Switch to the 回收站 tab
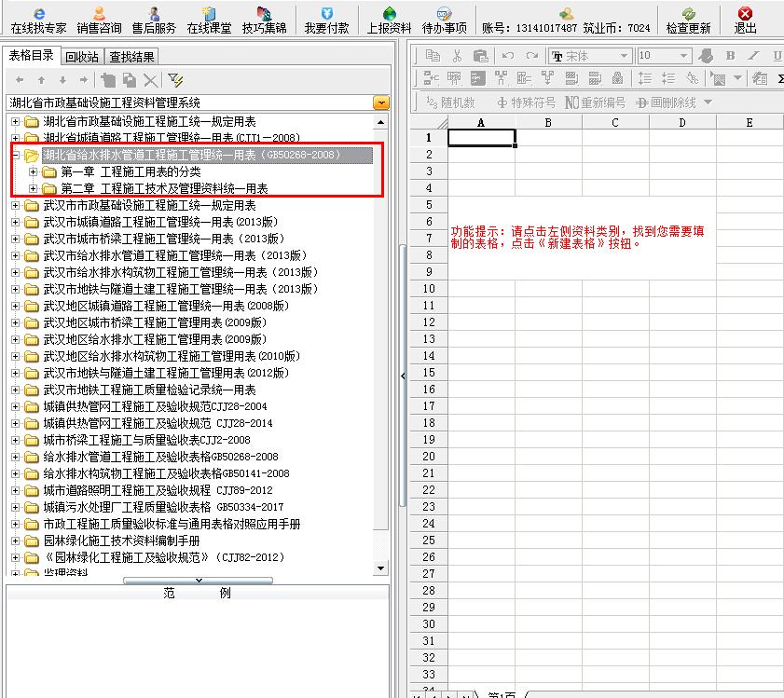 point(82,57)
